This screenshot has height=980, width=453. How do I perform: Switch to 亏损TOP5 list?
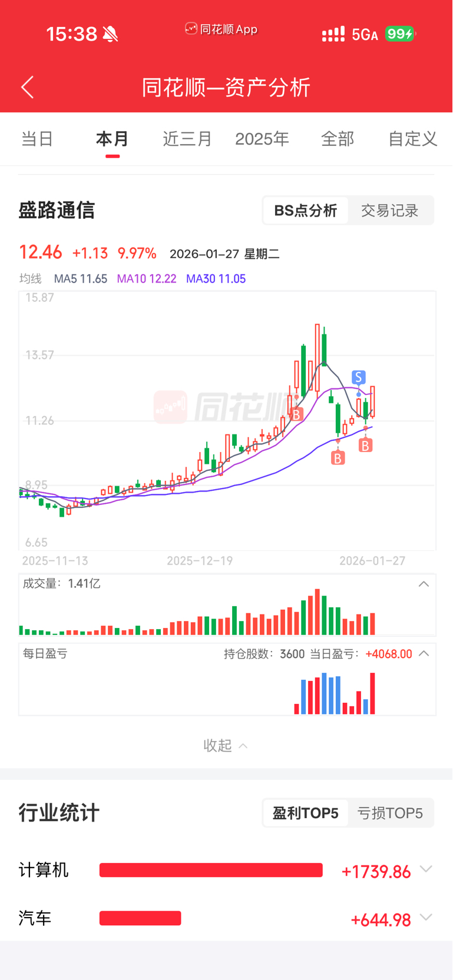point(390,813)
